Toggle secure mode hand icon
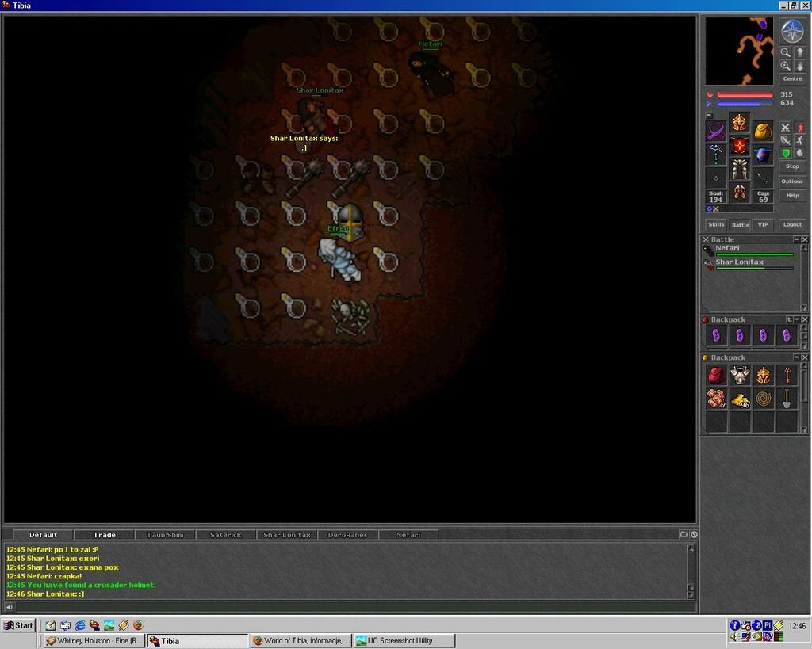Image resolution: width=812 pixels, height=649 pixels. (x=800, y=153)
